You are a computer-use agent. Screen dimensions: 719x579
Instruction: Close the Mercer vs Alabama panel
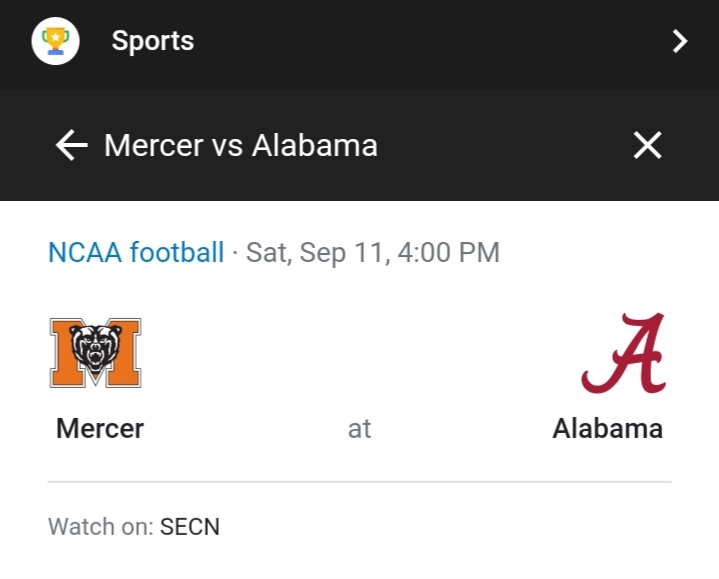[647, 146]
